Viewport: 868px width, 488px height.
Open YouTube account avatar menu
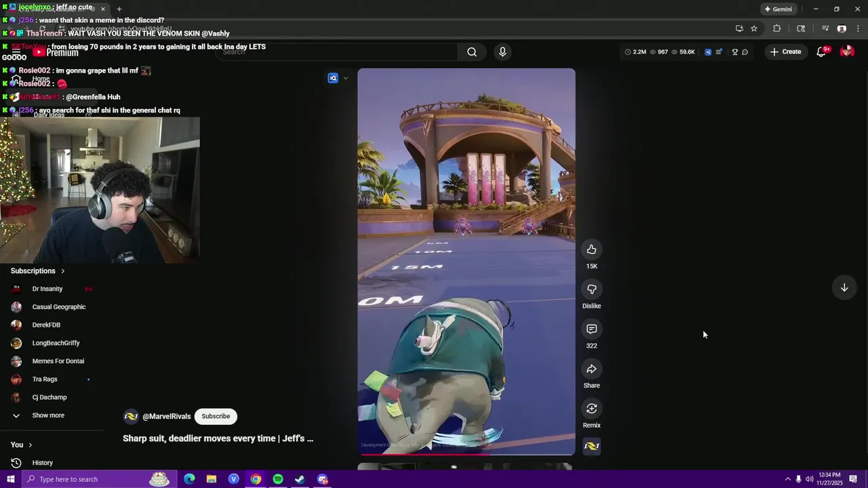pos(847,52)
